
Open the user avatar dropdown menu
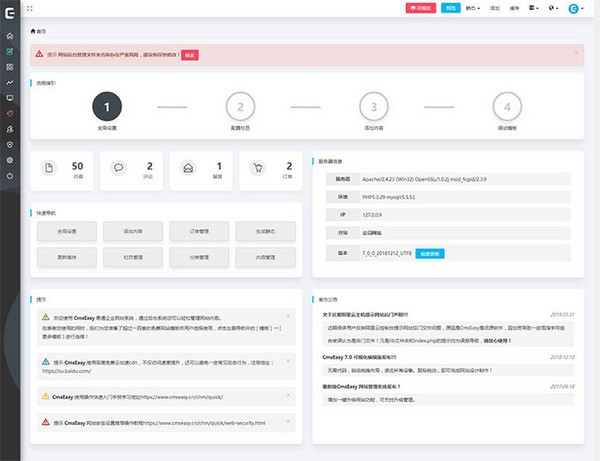pos(575,9)
